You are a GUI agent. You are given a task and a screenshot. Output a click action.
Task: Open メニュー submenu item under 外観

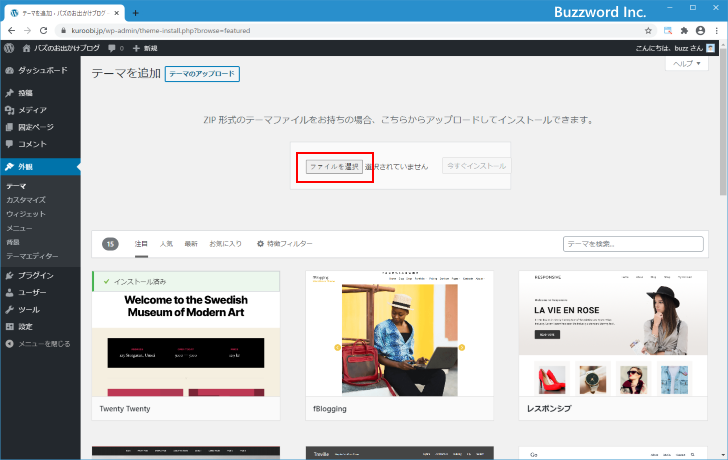point(20,228)
